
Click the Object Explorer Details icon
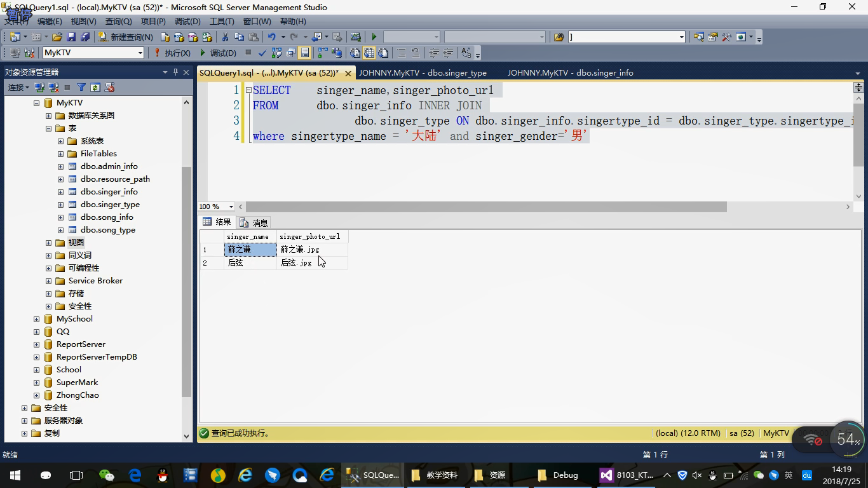click(698, 37)
